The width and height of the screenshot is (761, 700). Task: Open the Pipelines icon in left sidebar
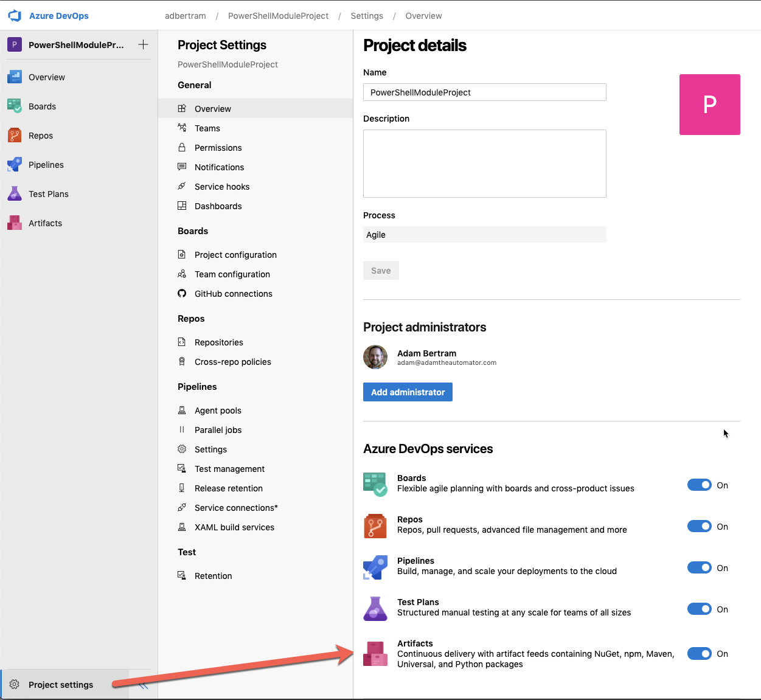point(15,165)
